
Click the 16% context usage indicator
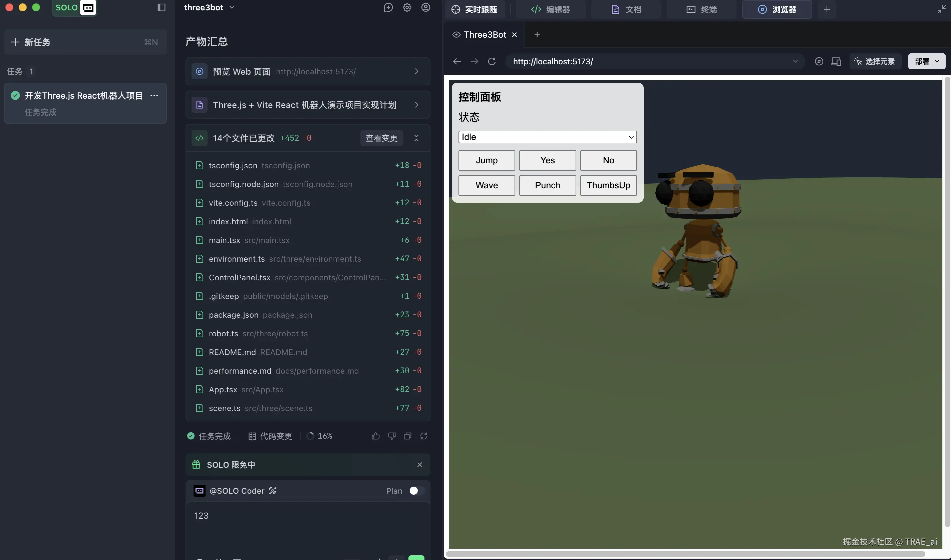(x=320, y=436)
